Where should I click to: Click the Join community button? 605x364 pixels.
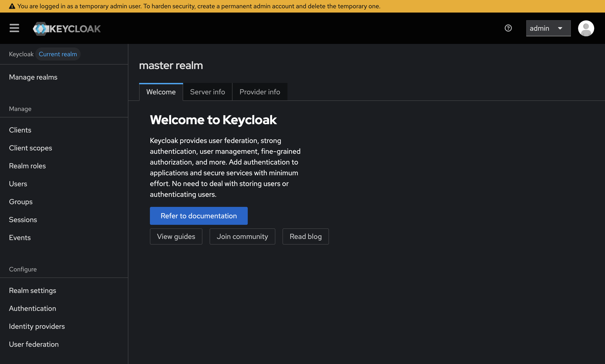(x=242, y=236)
